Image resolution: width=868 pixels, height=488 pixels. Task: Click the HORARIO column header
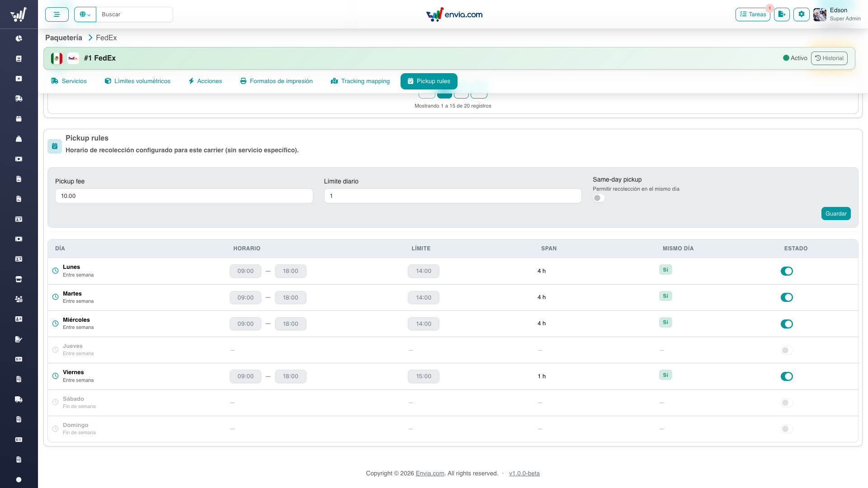pyautogui.click(x=247, y=249)
